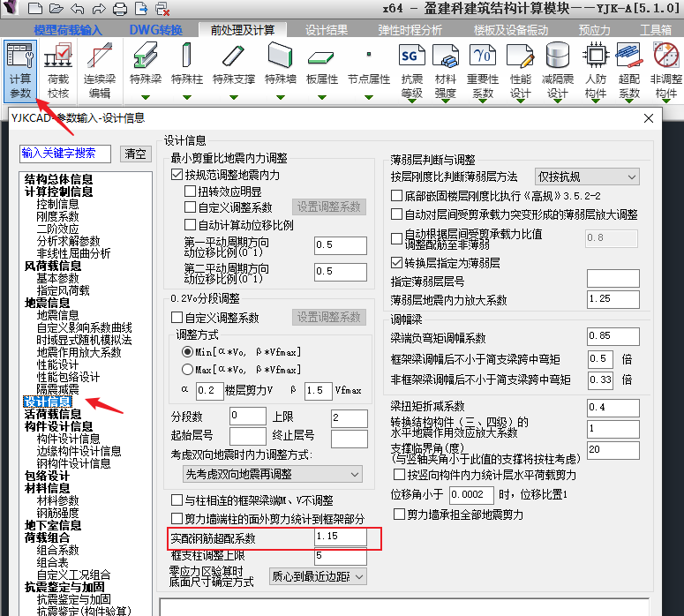Image resolution: width=684 pixels, height=616 pixels.
Task: Click the 实配钢筋超配系数 input field
Action: pyautogui.click(x=341, y=537)
